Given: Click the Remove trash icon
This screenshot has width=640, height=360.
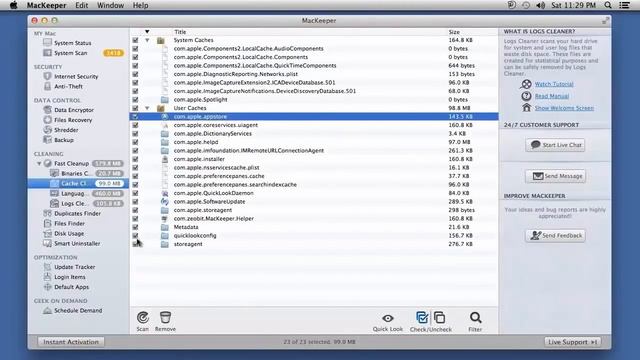Looking at the screenshot, I should pyautogui.click(x=165, y=318).
